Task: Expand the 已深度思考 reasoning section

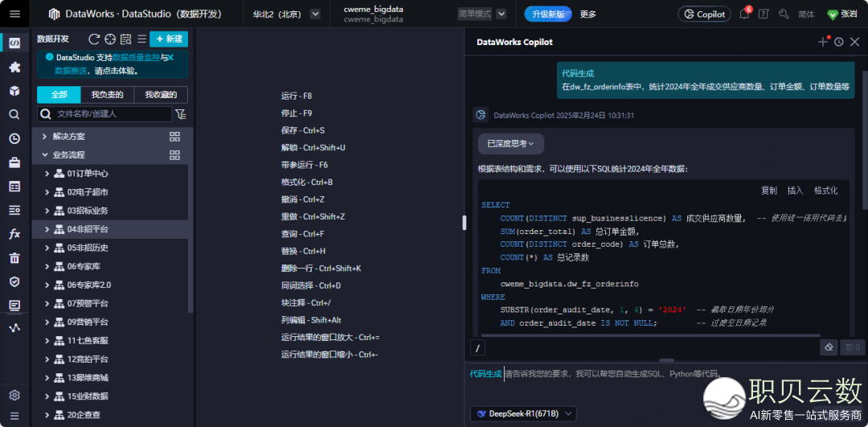Action: (510, 143)
